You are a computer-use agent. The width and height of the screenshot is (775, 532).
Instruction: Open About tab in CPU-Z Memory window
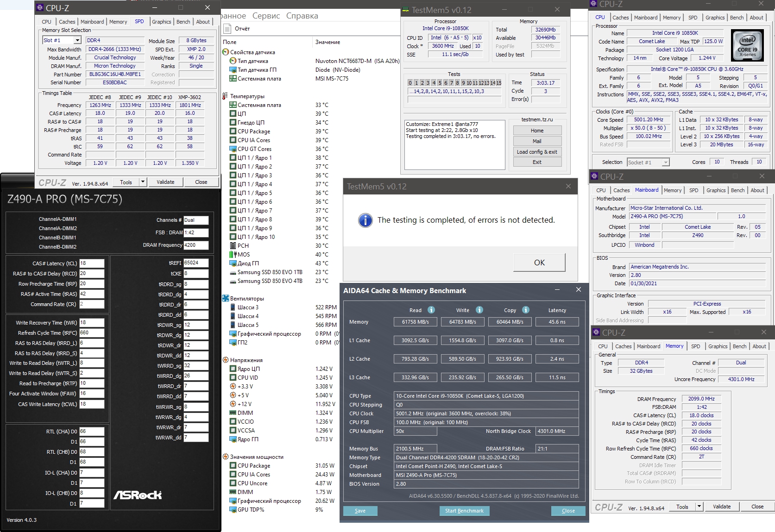coord(759,346)
